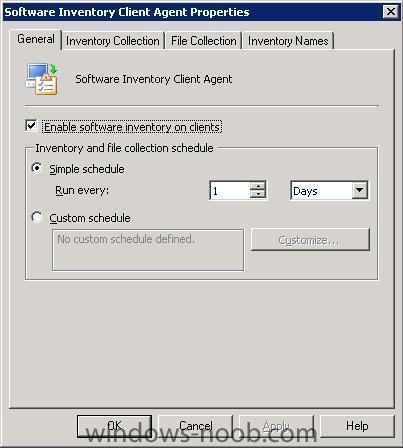Click the Run every number field
Viewport: 403px width, 448px height.
230,191
